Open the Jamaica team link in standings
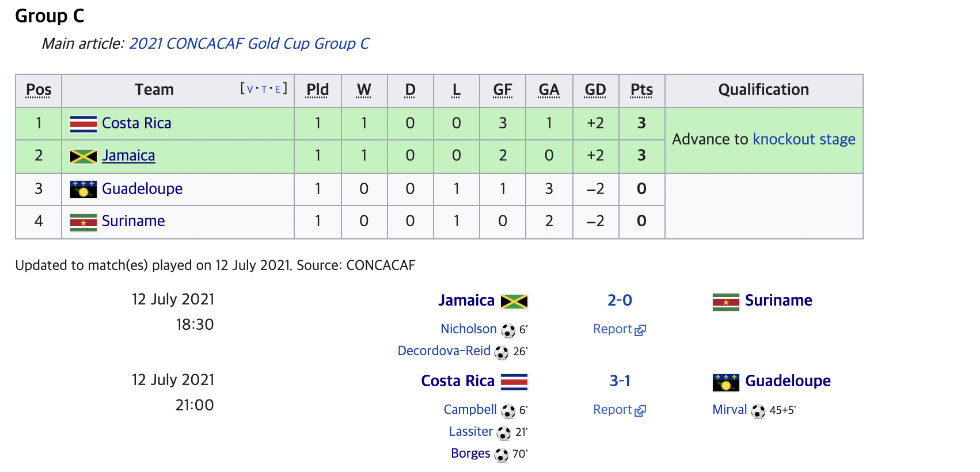The width and height of the screenshot is (980, 472). (x=128, y=155)
